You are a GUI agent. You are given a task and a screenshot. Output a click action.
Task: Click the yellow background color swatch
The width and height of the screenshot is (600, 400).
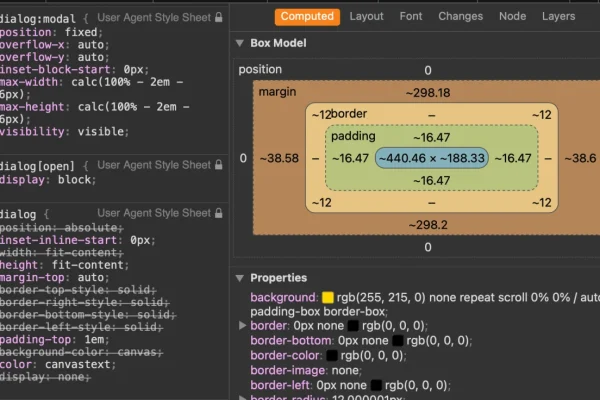pos(328,297)
